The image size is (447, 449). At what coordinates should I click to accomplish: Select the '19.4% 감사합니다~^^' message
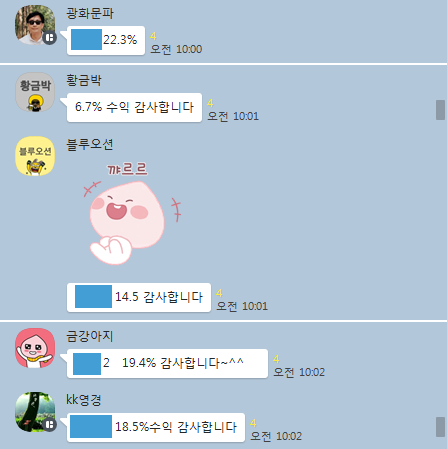(167, 363)
